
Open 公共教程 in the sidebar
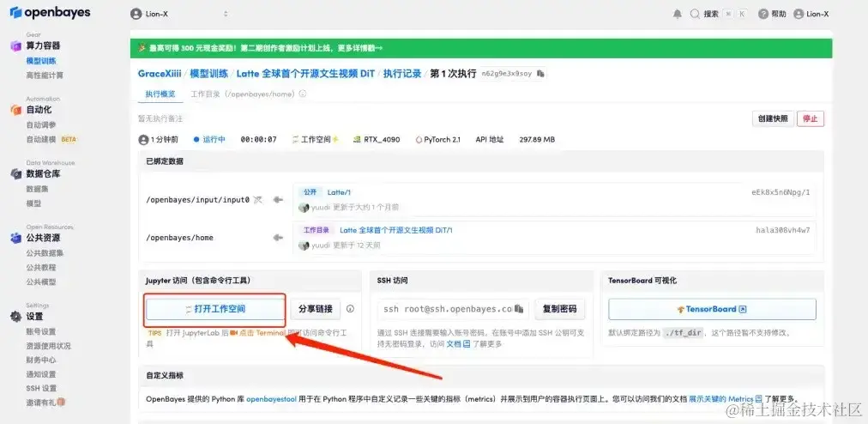41,267
